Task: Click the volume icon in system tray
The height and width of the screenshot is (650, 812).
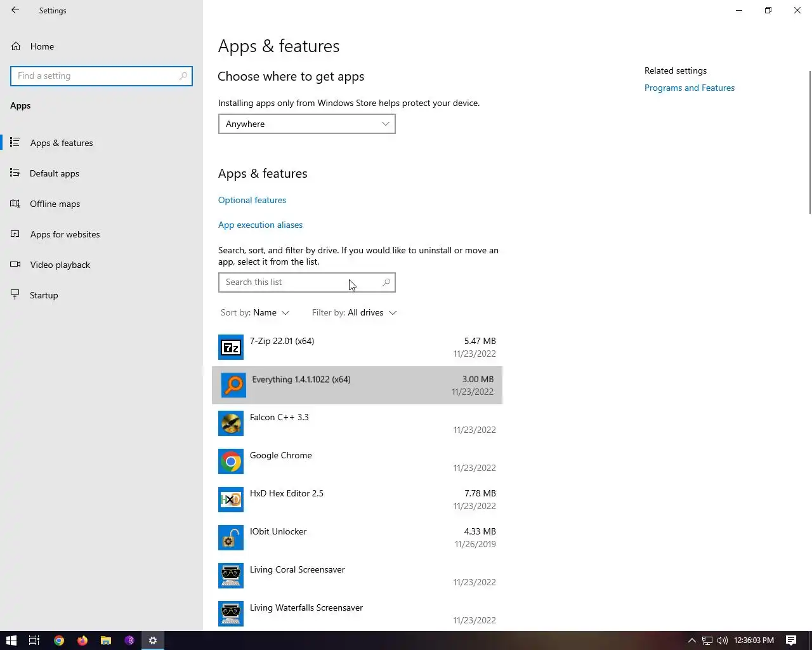Action: [722, 640]
